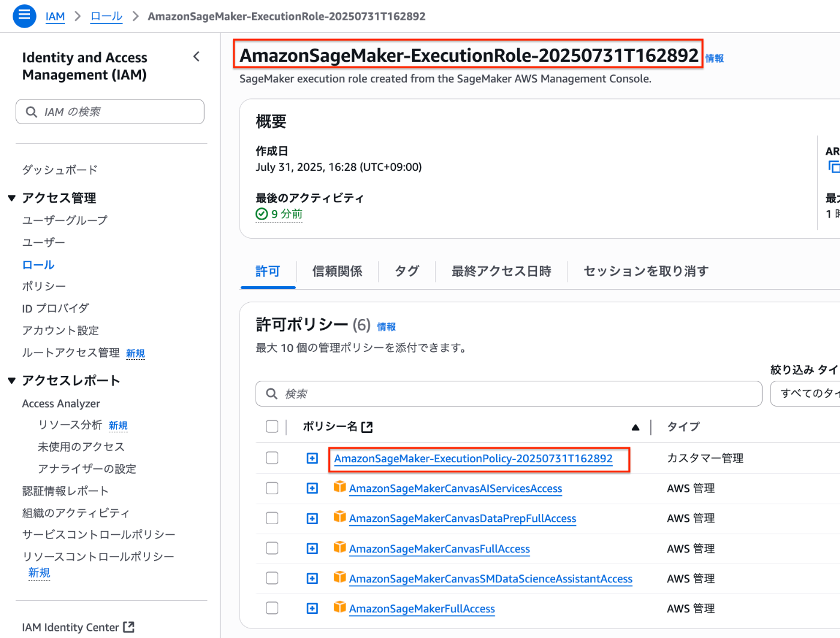Click the external link icon of IAM Identity Center

128,627
